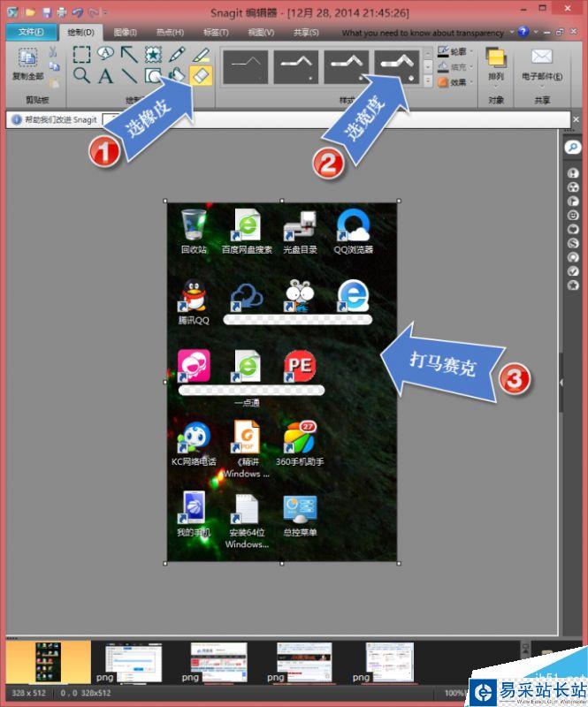This screenshot has height=707, width=588.
Task: Click the Copy icon in clipboard group
Action: pyautogui.click(x=54, y=67)
